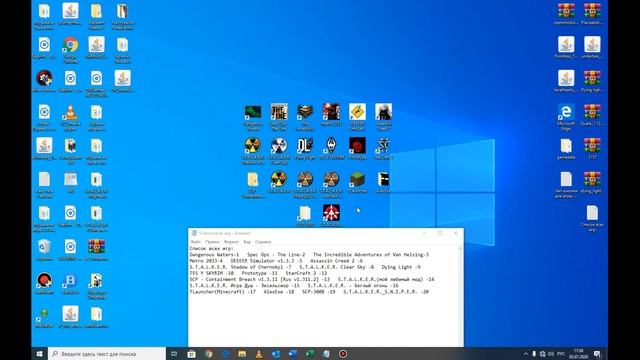Click the taskbar search box

point(107,354)
